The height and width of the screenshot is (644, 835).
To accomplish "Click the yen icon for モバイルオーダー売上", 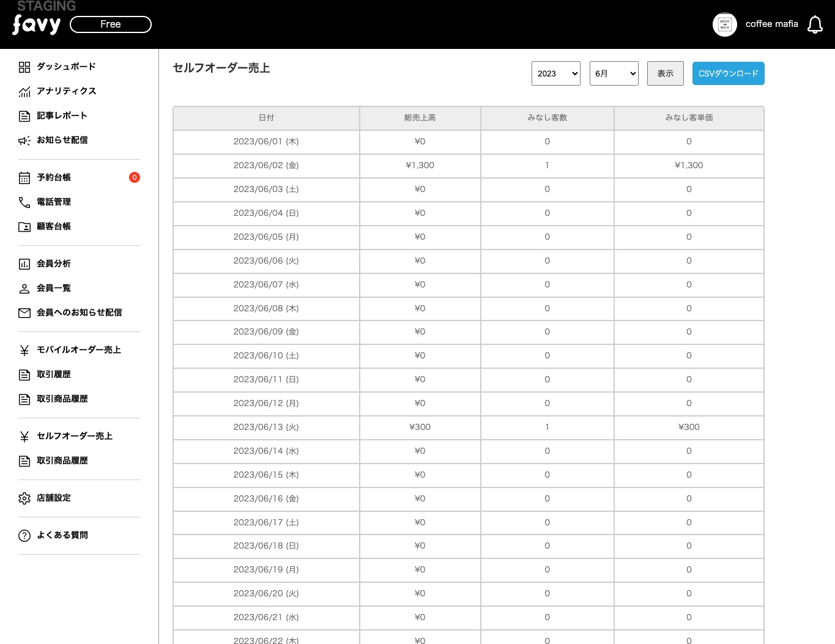I will pos(24,350).
